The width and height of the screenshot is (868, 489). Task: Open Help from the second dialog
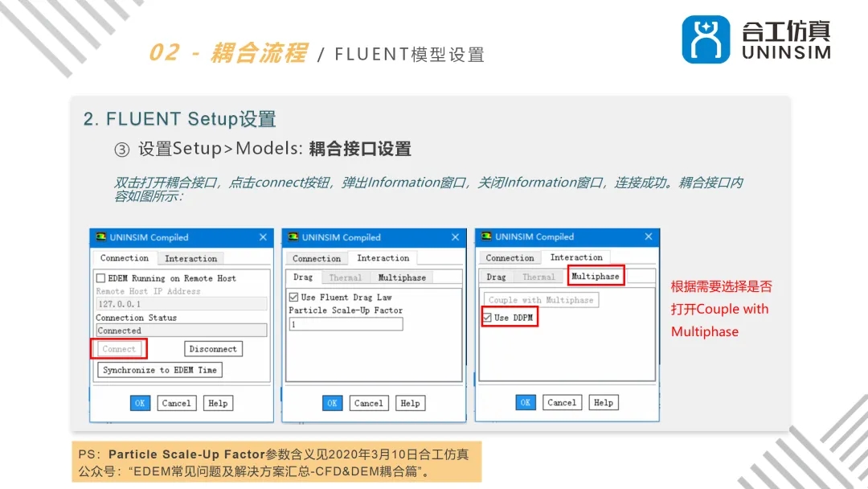[x=410, y=403]
